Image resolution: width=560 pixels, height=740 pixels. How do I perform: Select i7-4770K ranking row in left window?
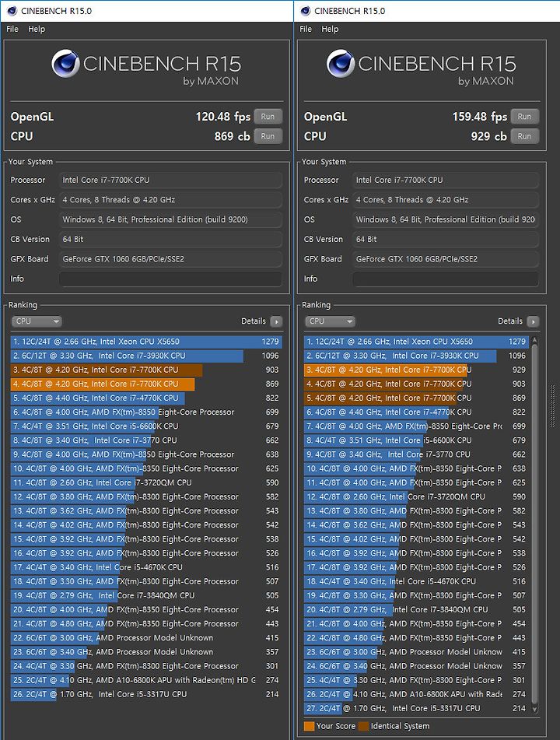coord(146,398)
